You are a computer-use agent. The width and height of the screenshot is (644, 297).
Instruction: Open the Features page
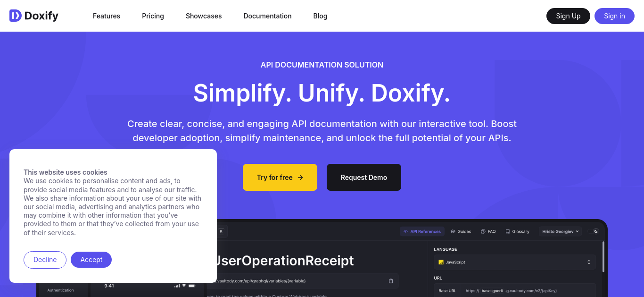pos(107,16)
